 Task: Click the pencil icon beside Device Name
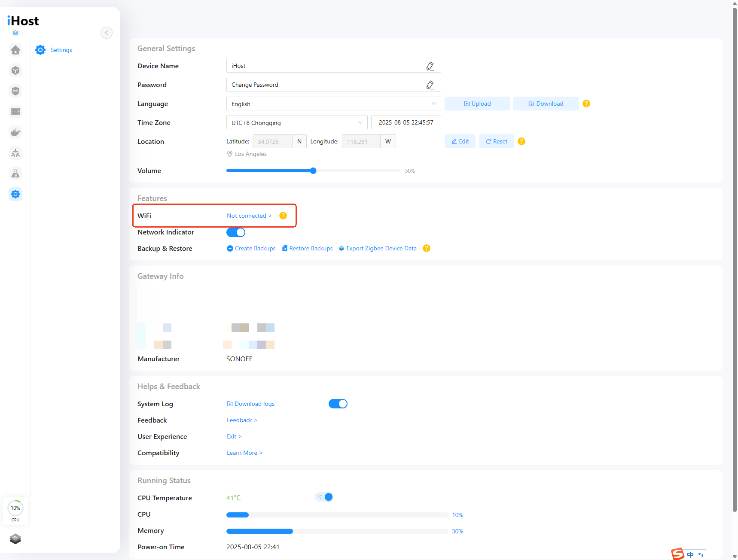point(430,66)
